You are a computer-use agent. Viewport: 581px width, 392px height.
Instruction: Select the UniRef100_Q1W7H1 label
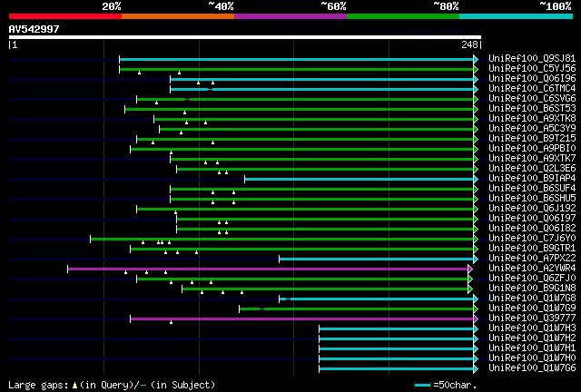point(532,348)
